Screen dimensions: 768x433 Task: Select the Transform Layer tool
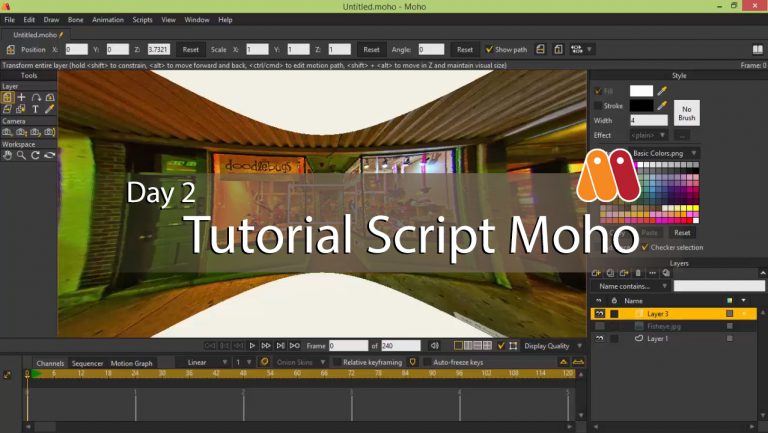pyautogui.click(x=7, y=97)
